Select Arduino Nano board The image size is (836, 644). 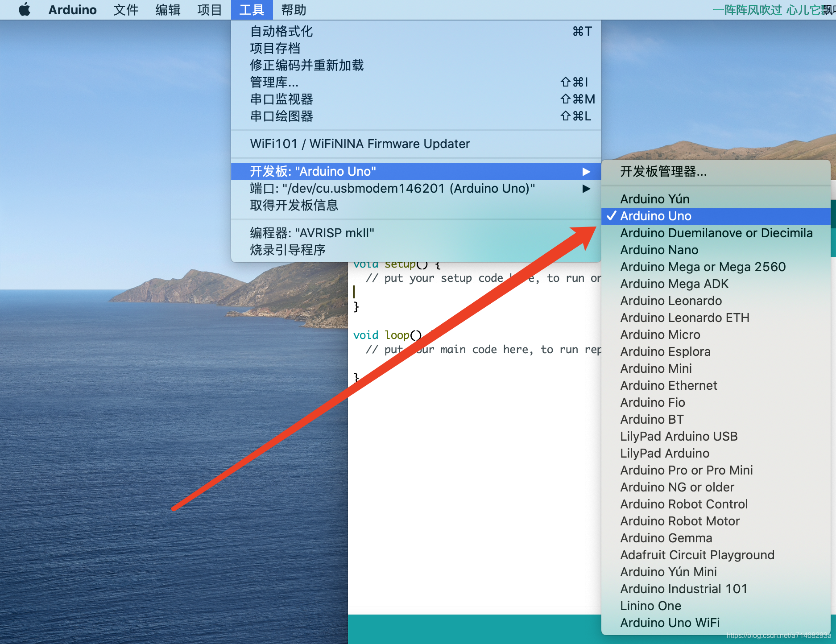716,250
